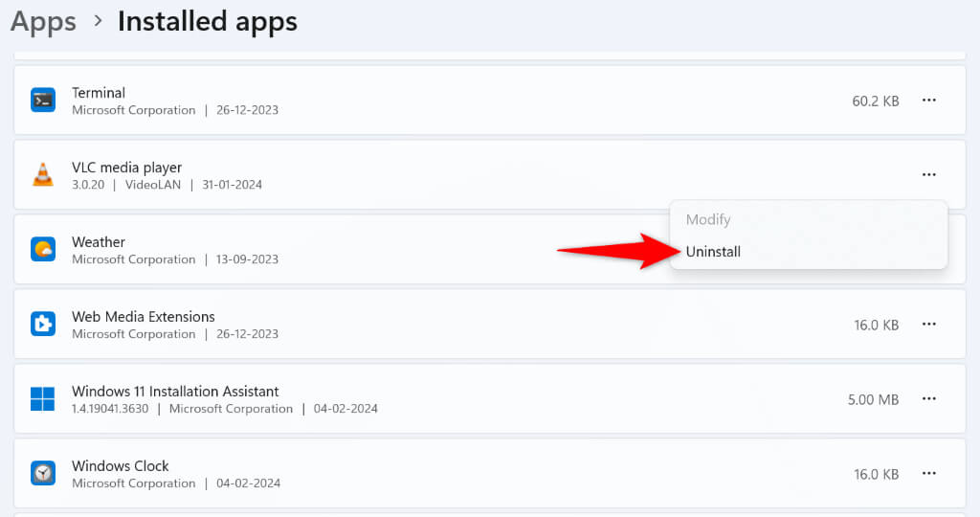980x517 pixels.
Task: Open the three-dot menu for Terminal
Action: (929, 100)
